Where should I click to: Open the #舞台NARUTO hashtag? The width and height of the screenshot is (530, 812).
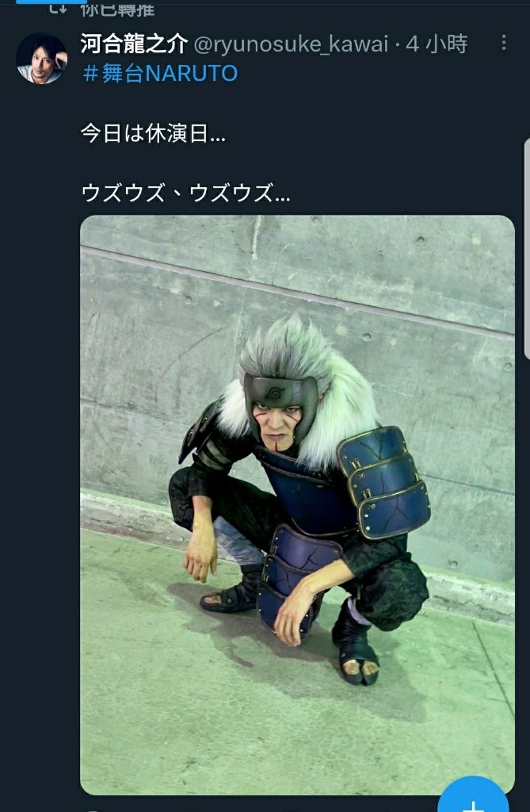pos(161,74)
